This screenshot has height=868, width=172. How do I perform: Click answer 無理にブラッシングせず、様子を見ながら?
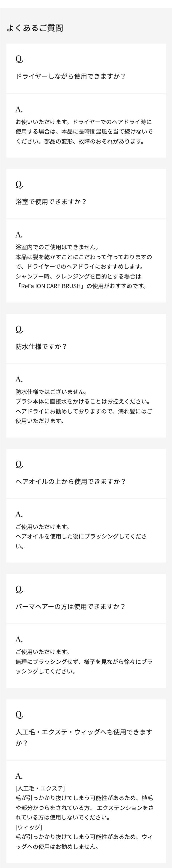point(84,661)
